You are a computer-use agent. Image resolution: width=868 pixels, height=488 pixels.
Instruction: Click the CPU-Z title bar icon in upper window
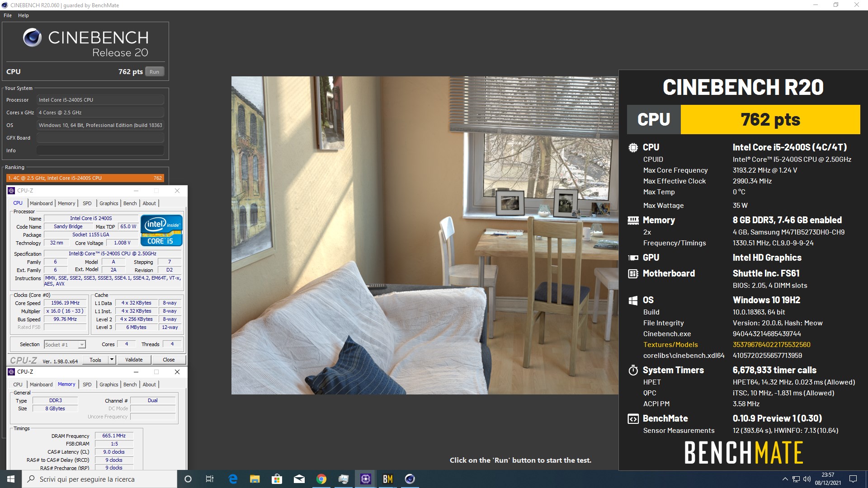12,191
